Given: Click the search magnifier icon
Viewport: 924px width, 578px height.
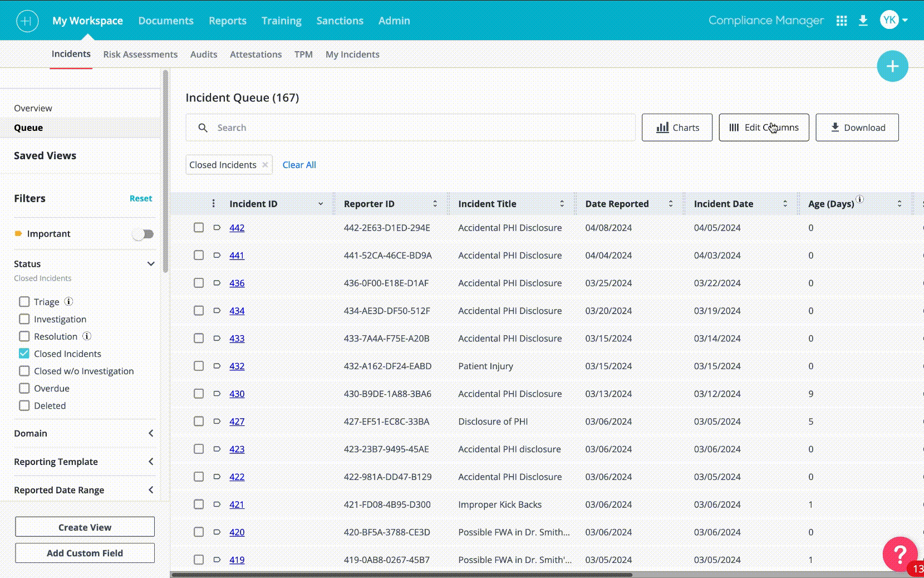Looking at the screenshot, I should (203, 128).
